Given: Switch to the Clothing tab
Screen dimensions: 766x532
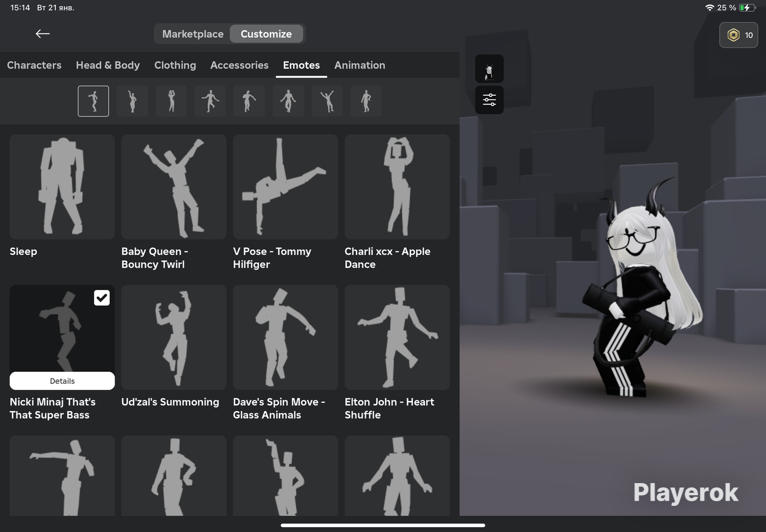Looking at the screenshot, I should click(175, 65).
